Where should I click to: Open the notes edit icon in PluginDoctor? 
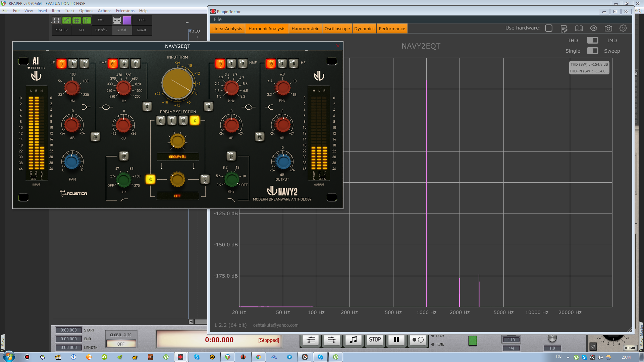564,28
